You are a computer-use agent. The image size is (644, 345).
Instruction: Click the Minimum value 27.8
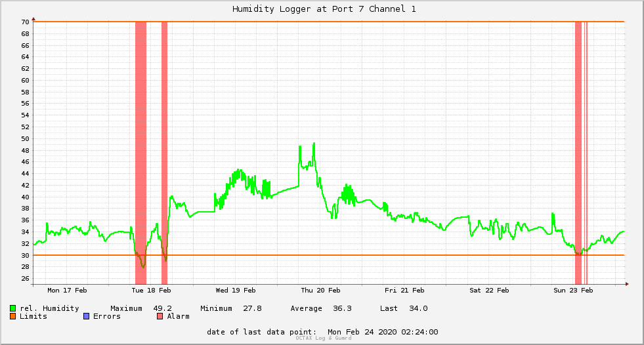click(x=252, y=308)
